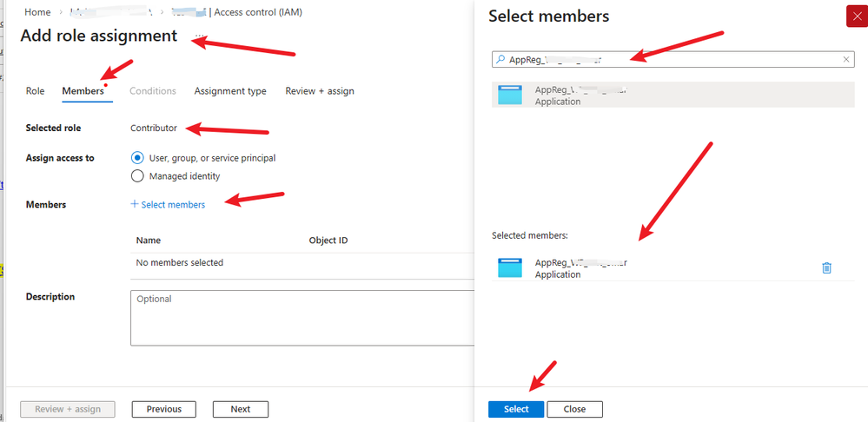Clear the member search box text
The width and height of the screenshot is (868, 422).
pyautogui.click(x=846, y=59)
